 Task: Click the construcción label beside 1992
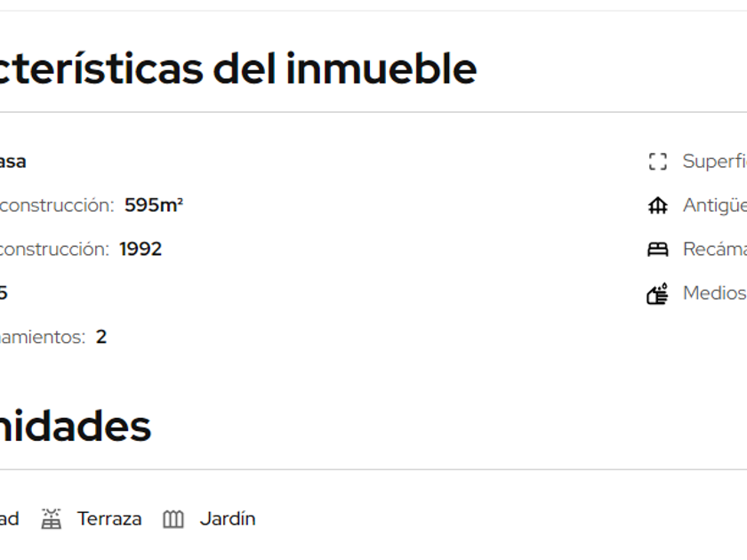54,249
